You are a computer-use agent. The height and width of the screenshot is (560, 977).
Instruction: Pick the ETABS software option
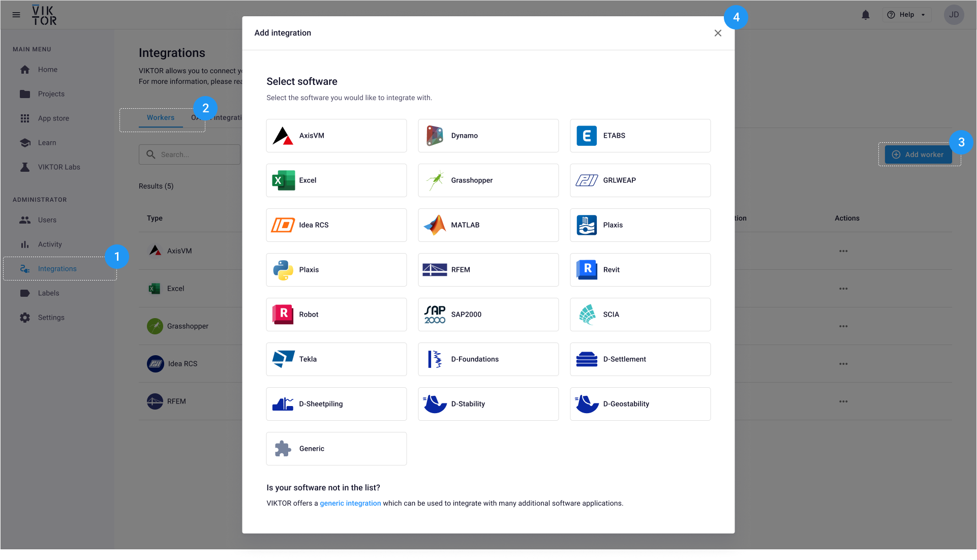(640, 136)
